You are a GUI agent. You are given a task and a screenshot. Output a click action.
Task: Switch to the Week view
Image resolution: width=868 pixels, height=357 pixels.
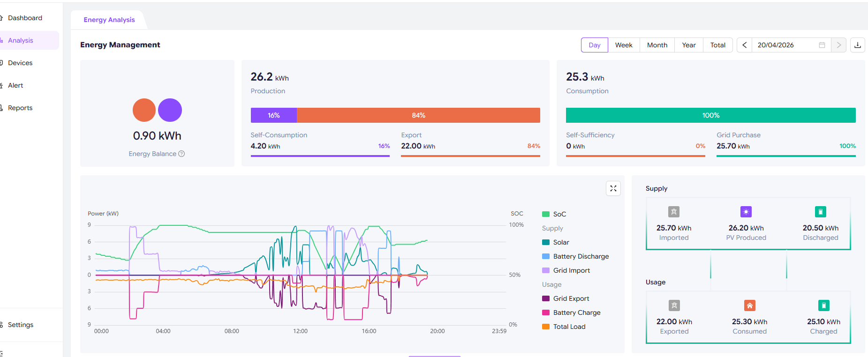click(x=624, y=45)
